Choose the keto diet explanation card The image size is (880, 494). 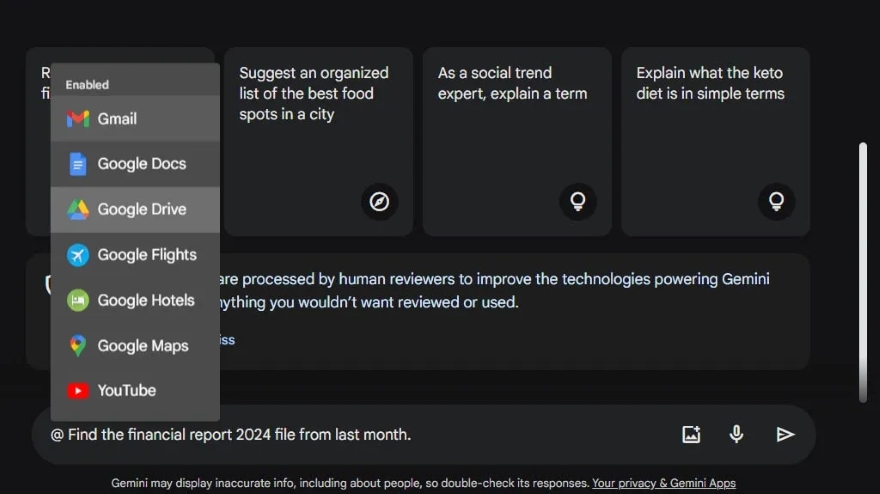[715, 140]
